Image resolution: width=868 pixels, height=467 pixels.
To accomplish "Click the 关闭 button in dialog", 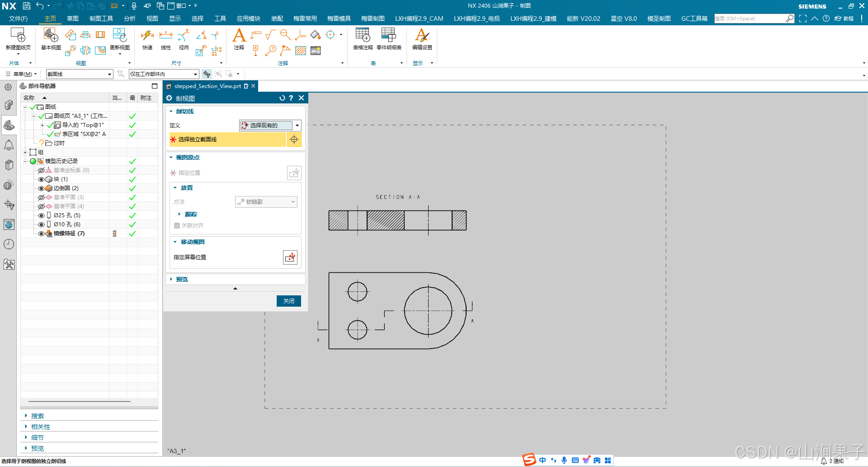I will [288, 301].
